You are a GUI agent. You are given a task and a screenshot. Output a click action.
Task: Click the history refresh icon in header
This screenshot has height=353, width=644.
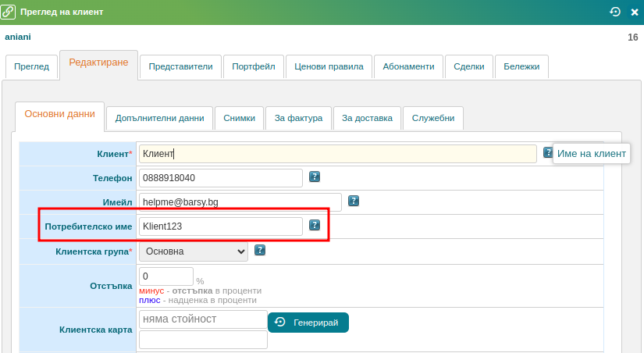615,12
